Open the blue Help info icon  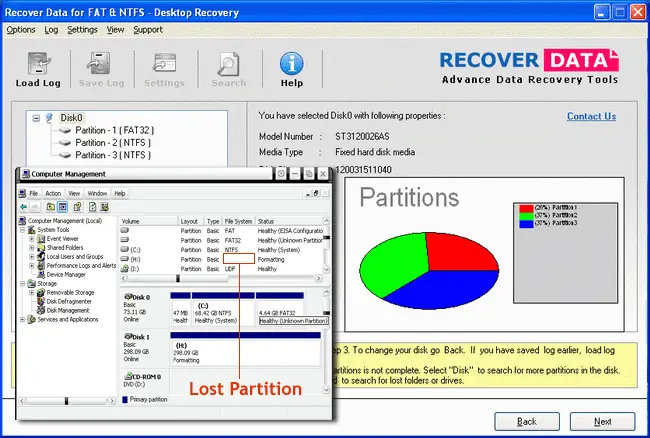292,63
